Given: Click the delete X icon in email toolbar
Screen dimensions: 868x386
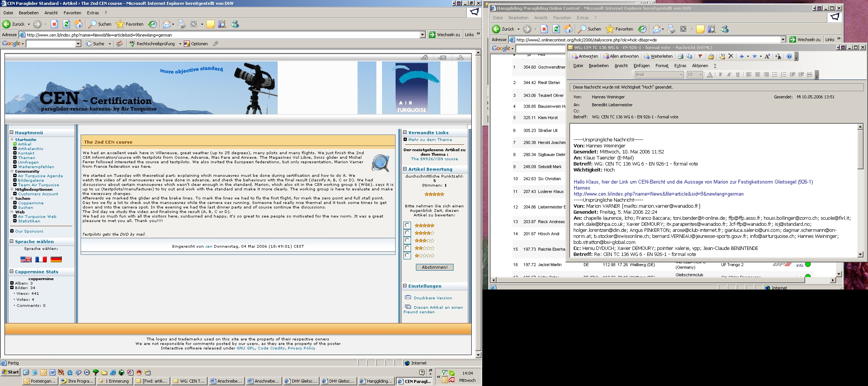Looking at the screenshot, I should [730, 56].
